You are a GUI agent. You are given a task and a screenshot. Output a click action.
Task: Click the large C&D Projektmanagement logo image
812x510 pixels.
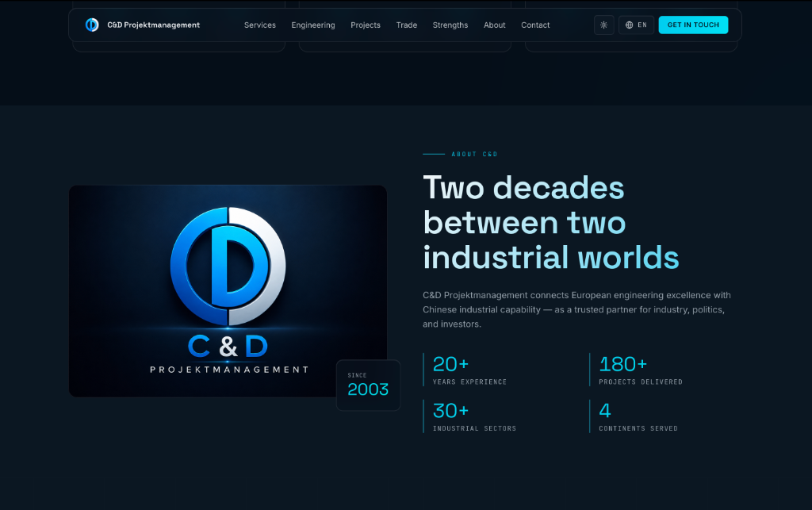coord(228,291)
